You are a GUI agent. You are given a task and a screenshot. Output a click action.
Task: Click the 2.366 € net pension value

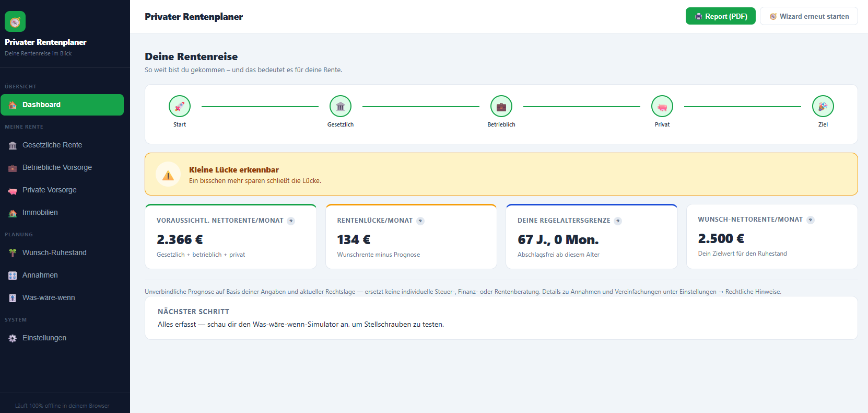pyautogui.click(x=180, y=239)
